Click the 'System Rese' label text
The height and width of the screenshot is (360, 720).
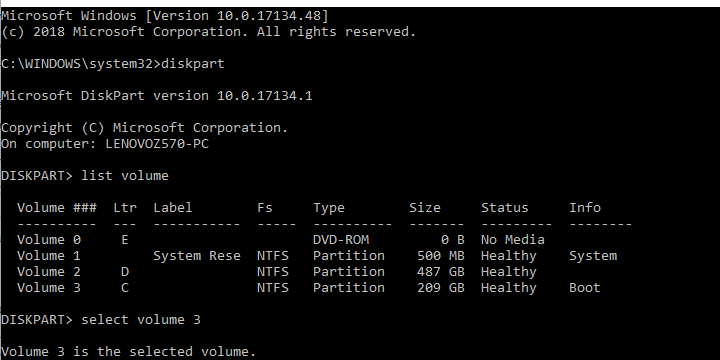tap(197, 256)
